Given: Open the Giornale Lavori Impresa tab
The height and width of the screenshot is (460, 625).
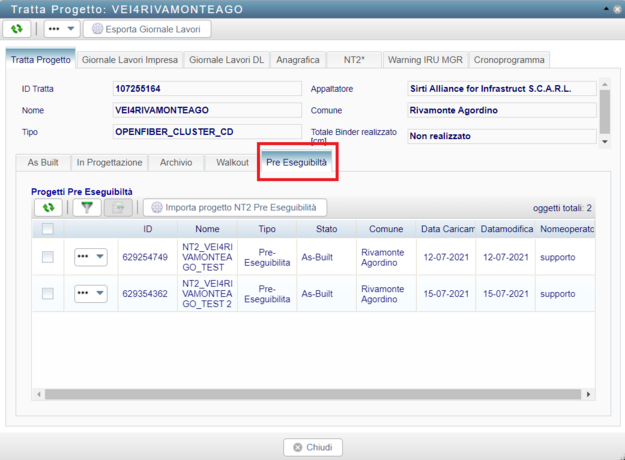Looking at the screenshot, I should (130, 60).
